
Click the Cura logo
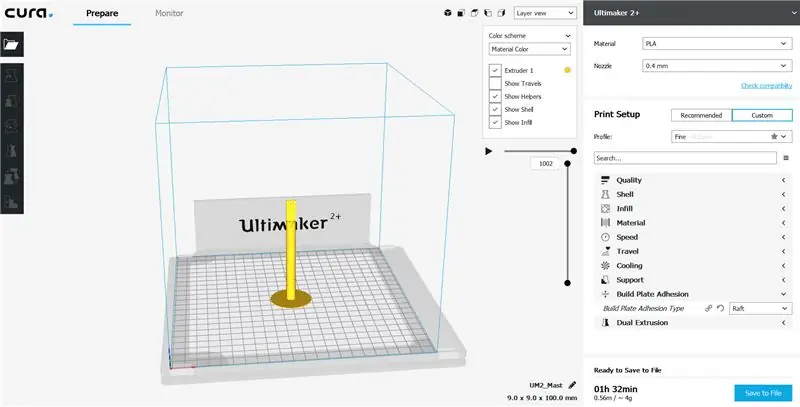pyautogui.click(x=29, y=13)
